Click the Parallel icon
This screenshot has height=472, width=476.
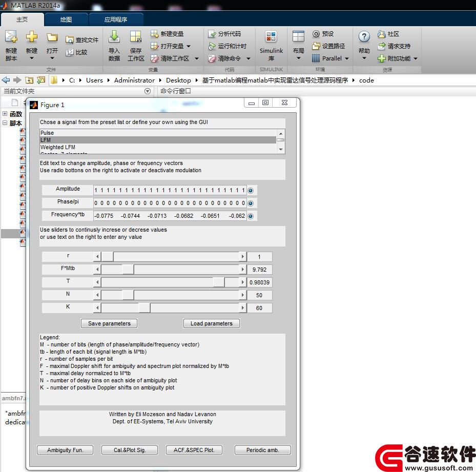coord(316,58)
